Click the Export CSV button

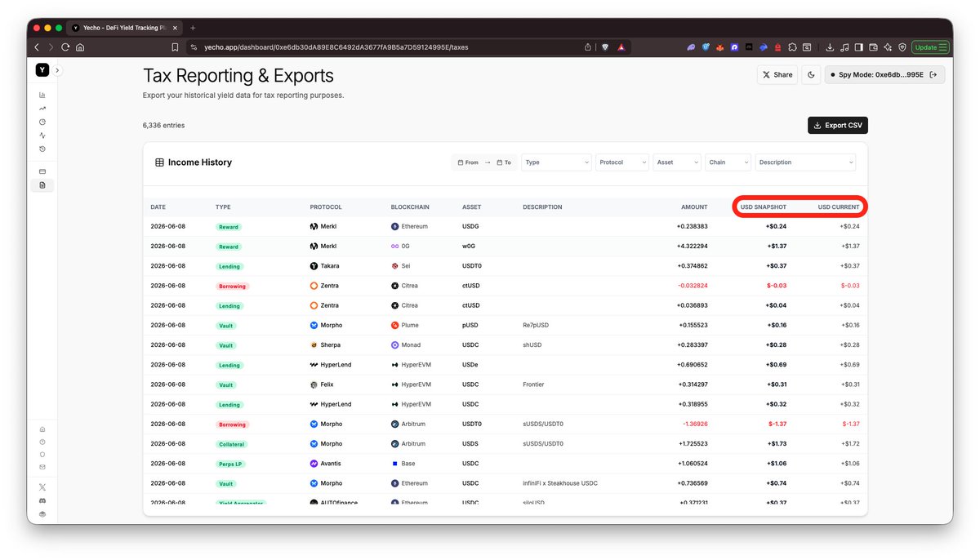point(838,126)
